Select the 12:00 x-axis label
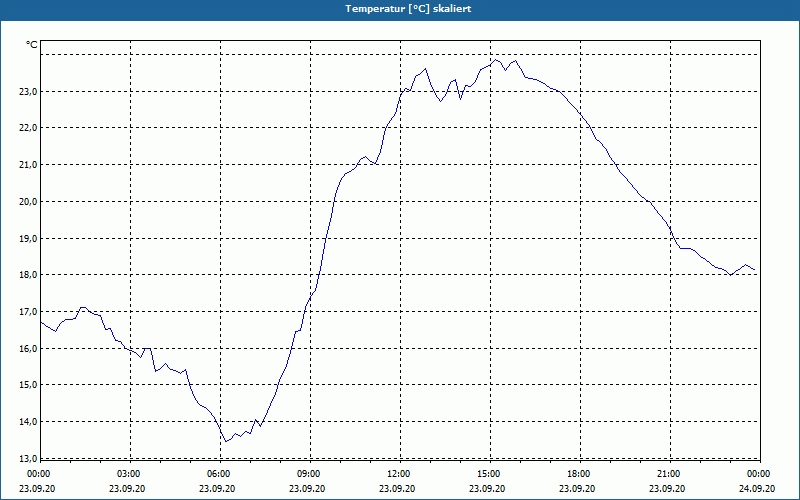Image resolution: width=800 pixels, height=500 pixels. pyautogui.click(x=397, y=474)
